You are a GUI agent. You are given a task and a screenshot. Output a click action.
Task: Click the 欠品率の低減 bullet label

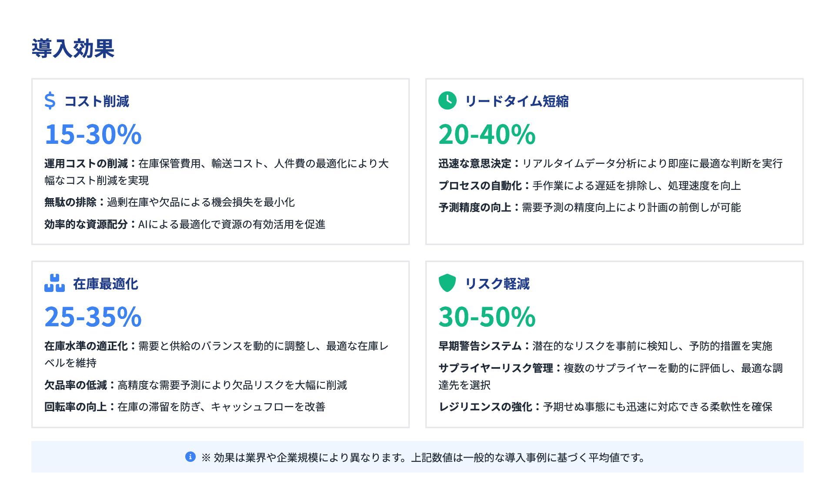coord(76,385)
